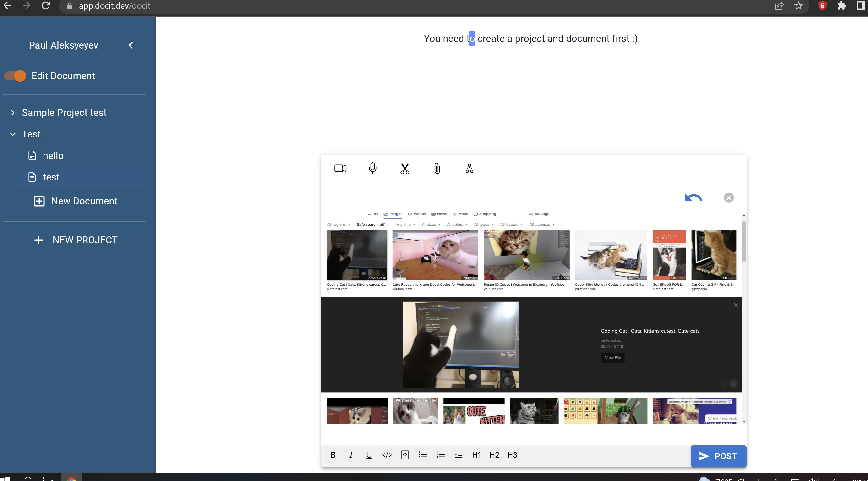Screen dimensions: 868x481
Task: Open Chrome from the taskbar
Action: pyautogui.click(x=71, y=478)
